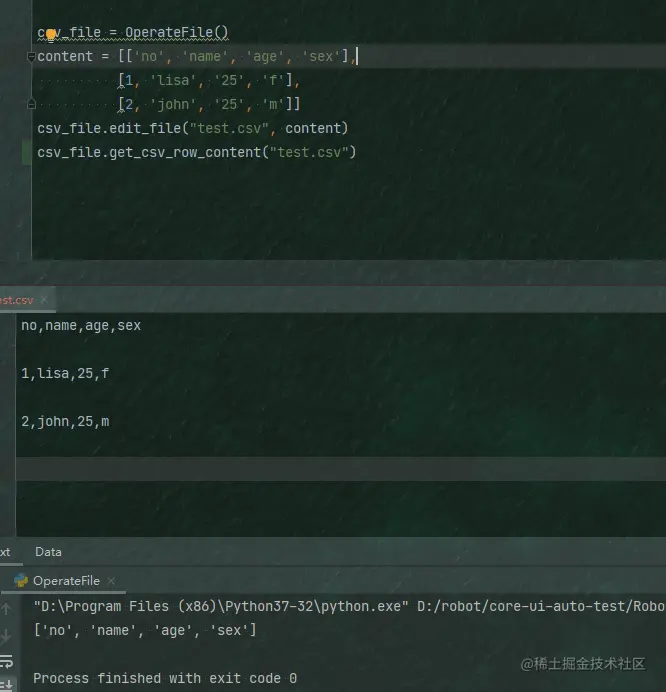Click console output ['no', 'name', 'age', 'sex']
The width and height of the screenshot is (666, 692).
click(x=145, y=630)
